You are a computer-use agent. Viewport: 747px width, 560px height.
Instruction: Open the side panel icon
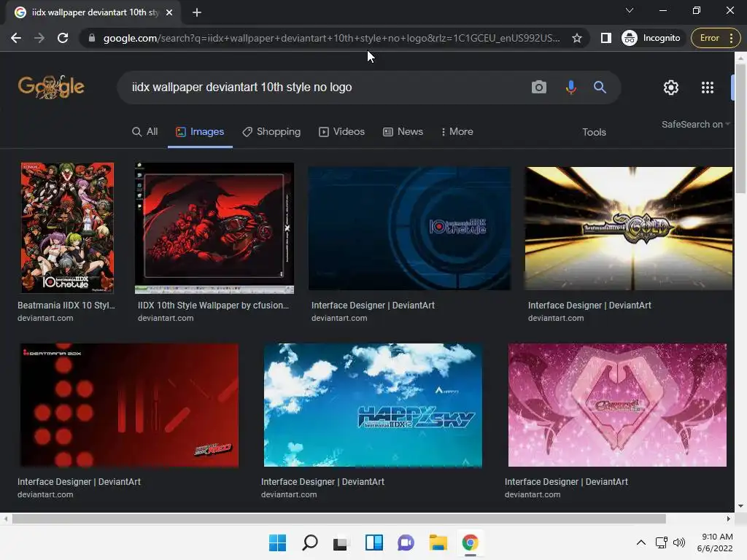[x=606, y=38]
